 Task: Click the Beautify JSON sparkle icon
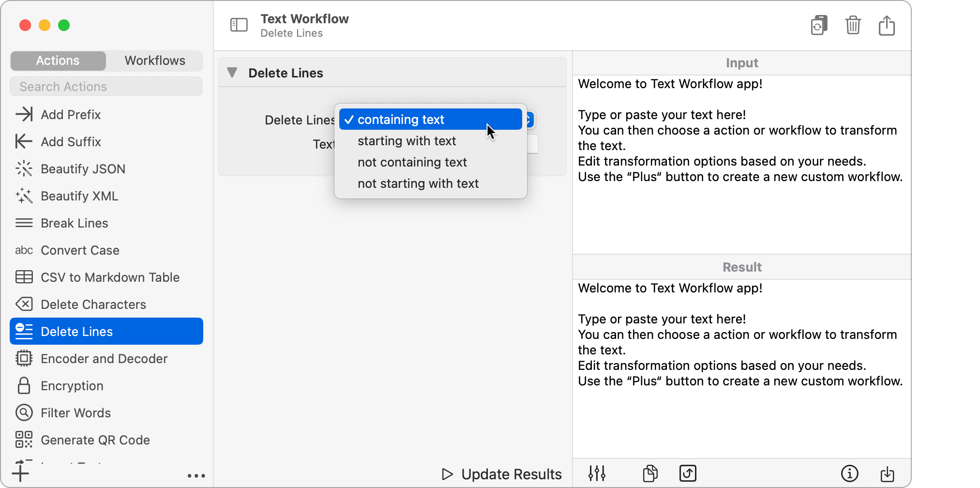(24, 168)
